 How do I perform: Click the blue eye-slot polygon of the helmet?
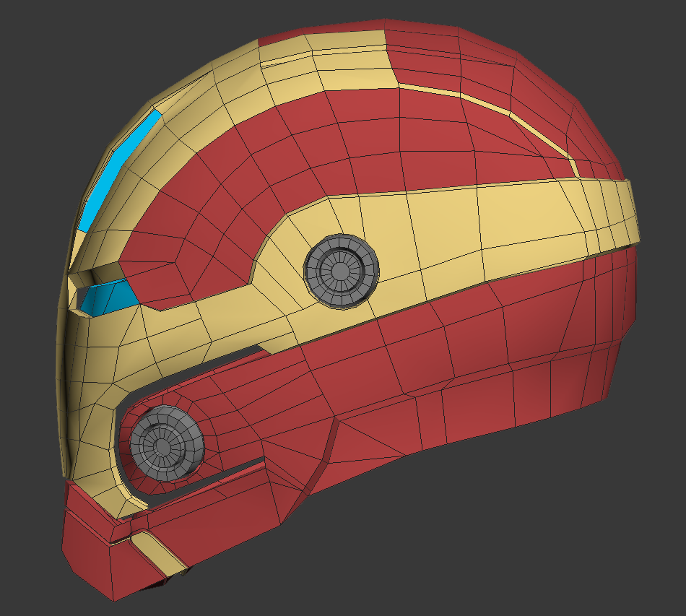point(109,298)
